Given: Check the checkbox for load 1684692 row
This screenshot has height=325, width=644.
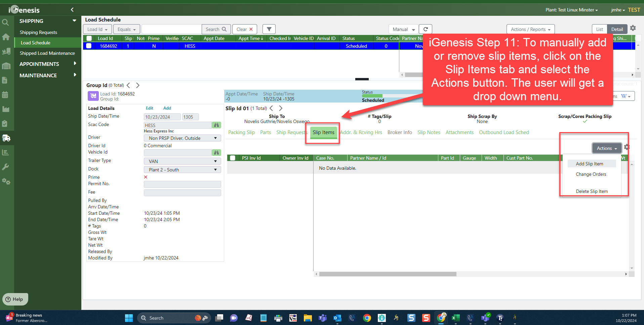Looking at the screenshot, I should click(89, 46).
